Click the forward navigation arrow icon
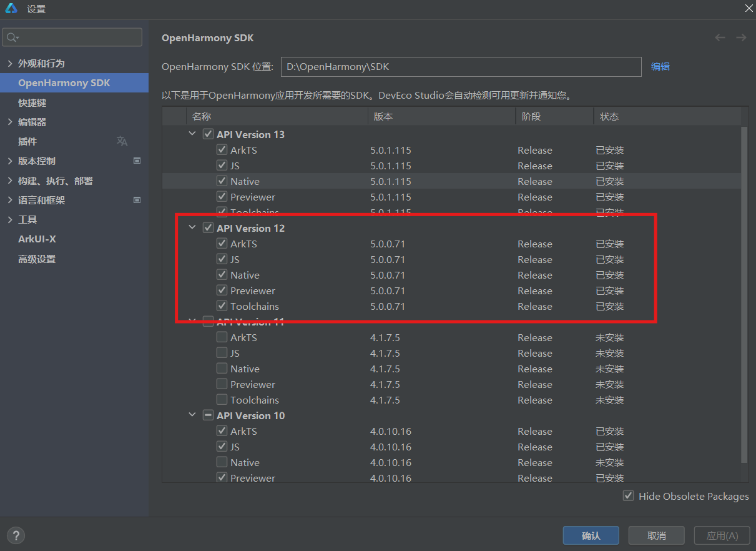The image size is (756, 551). click(x=741, y=37)
